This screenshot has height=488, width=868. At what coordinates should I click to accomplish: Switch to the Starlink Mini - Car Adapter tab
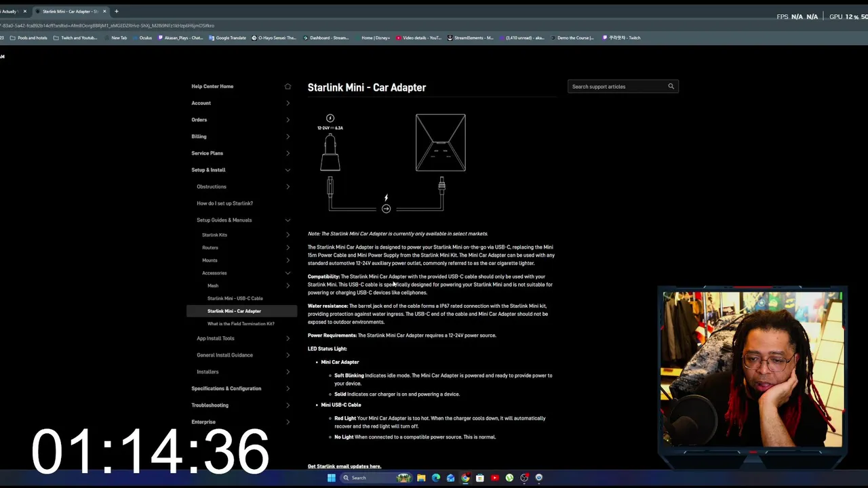click(71, 12)
